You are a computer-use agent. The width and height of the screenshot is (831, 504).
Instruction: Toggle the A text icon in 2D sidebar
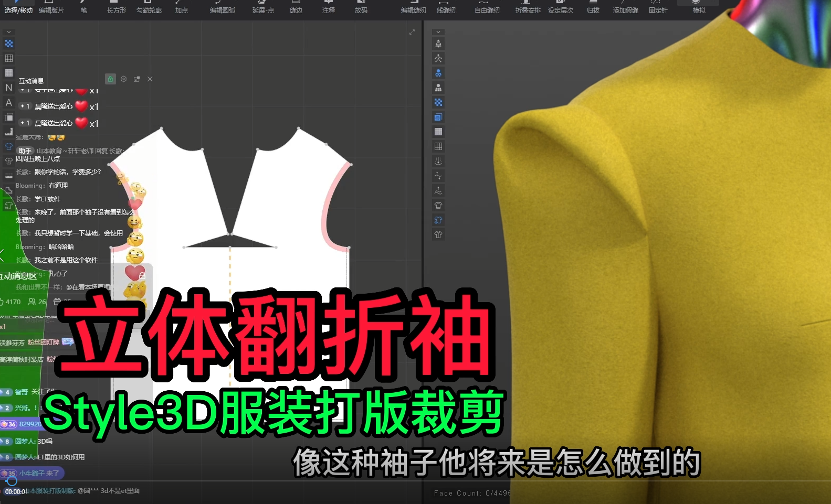click(x=9, y=102)
